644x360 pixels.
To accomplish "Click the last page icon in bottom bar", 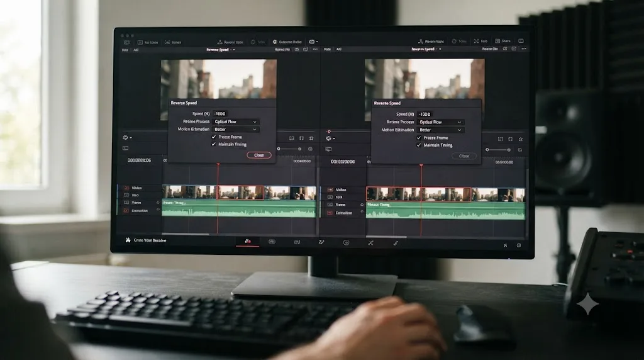I will pyautogui.click(x=396, y=244).
